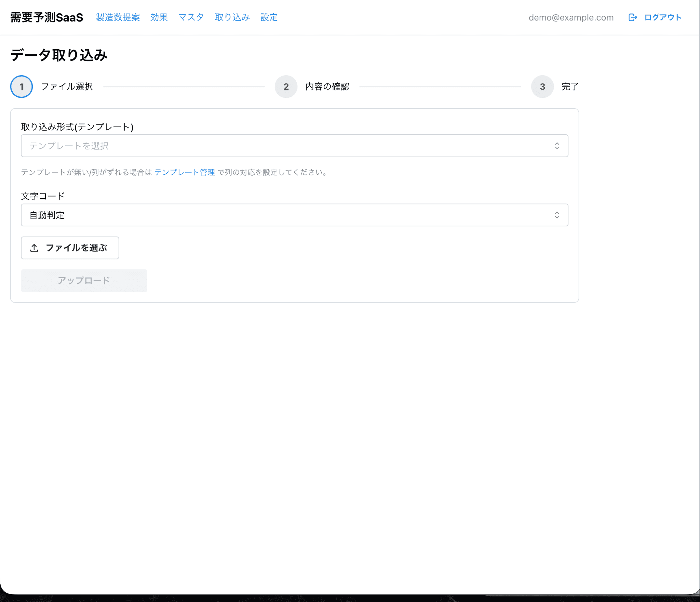Select the 取り込み nav item
Image resolution: width=700 pixels, height=602 pixels.
[232, 17]
